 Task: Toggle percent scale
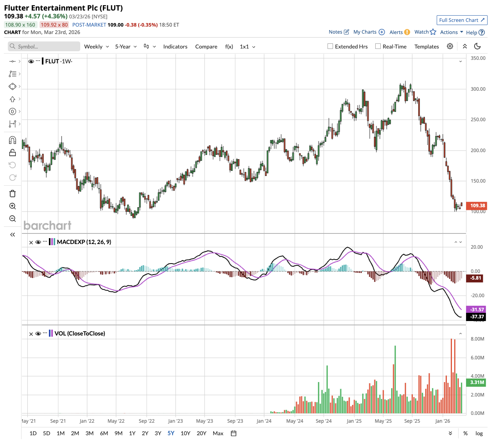tap(465, 433)
